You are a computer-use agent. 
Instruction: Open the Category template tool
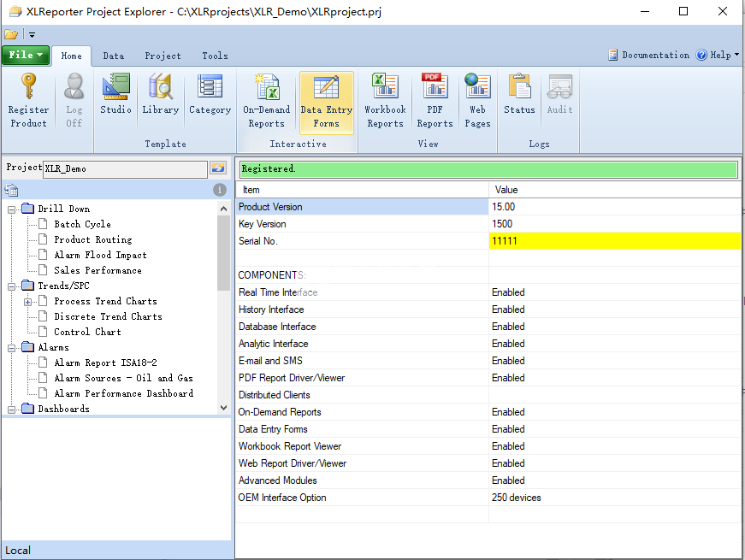pos(210,93)
